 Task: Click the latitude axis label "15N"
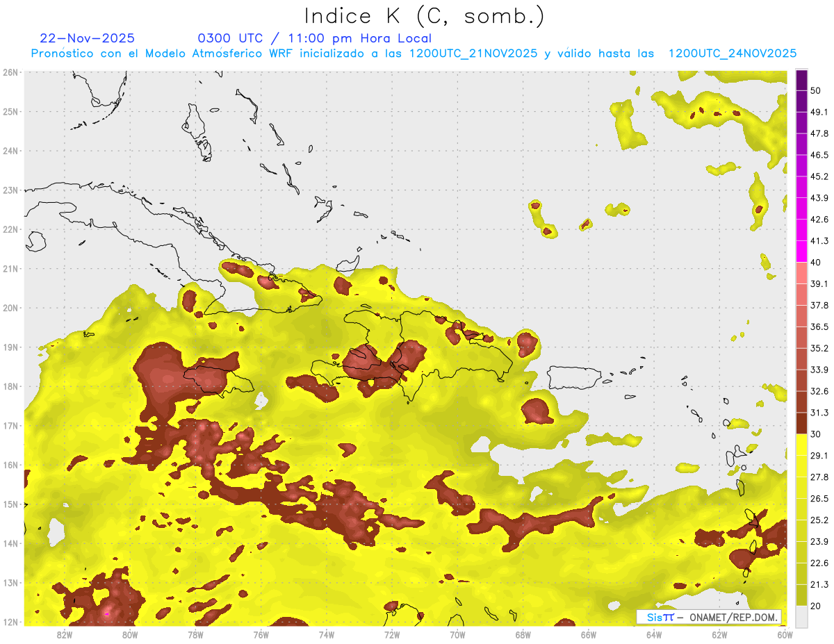[10, 504]
